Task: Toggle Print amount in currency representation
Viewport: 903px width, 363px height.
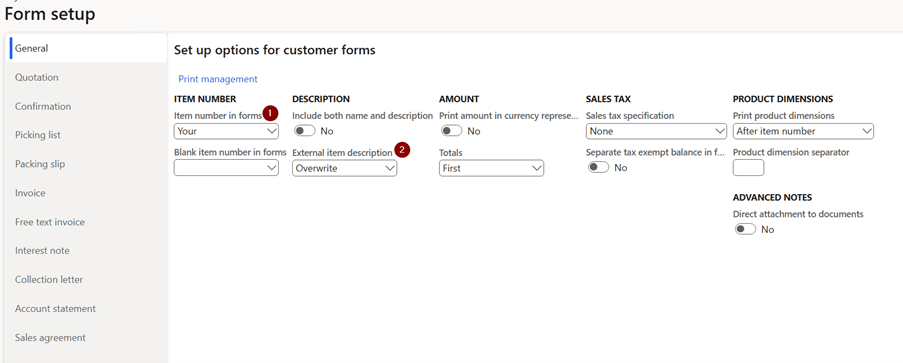Action: (452, 131)
